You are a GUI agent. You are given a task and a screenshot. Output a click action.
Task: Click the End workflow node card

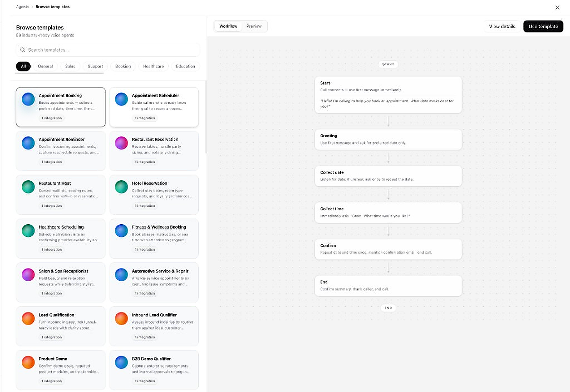click(388, 286)
